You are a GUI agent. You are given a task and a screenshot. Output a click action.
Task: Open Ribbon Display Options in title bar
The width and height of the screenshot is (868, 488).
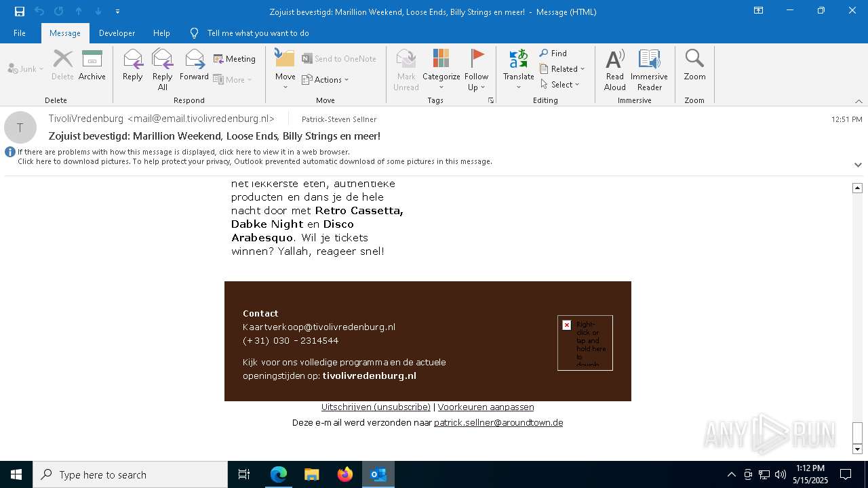[x=758, y=11]
